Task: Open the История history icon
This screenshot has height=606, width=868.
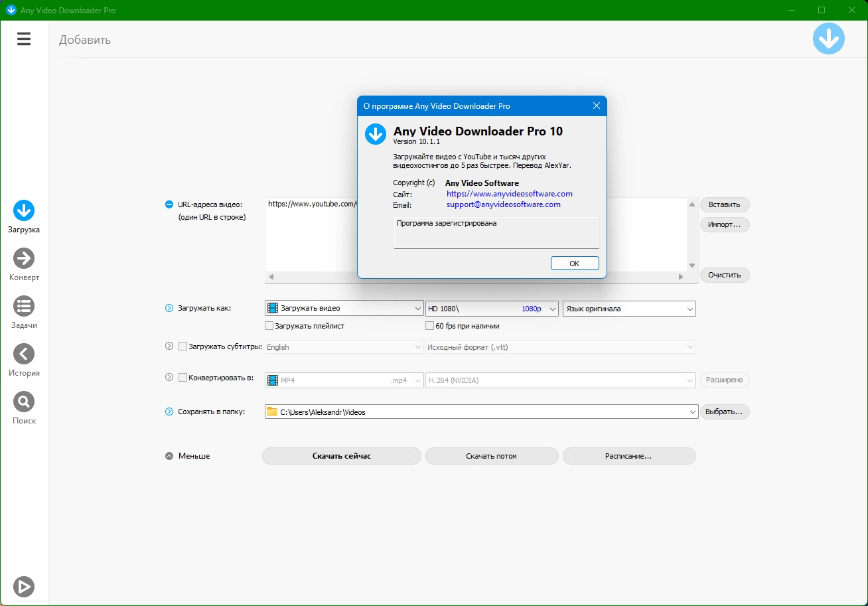Action: coord(24,354)
